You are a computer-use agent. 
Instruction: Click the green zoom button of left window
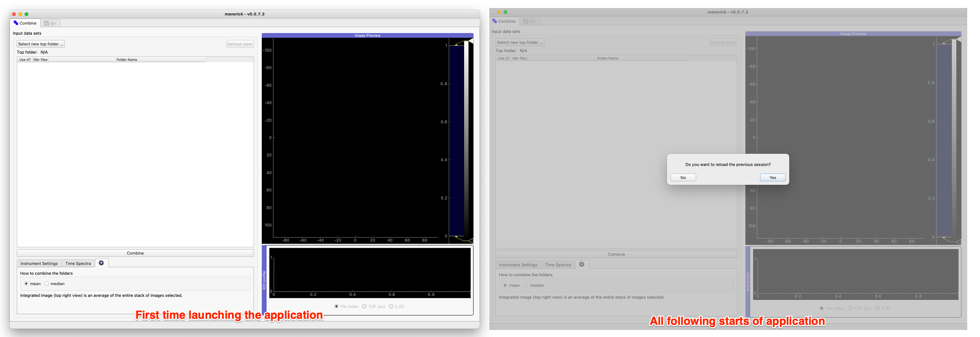pos(27,14)
